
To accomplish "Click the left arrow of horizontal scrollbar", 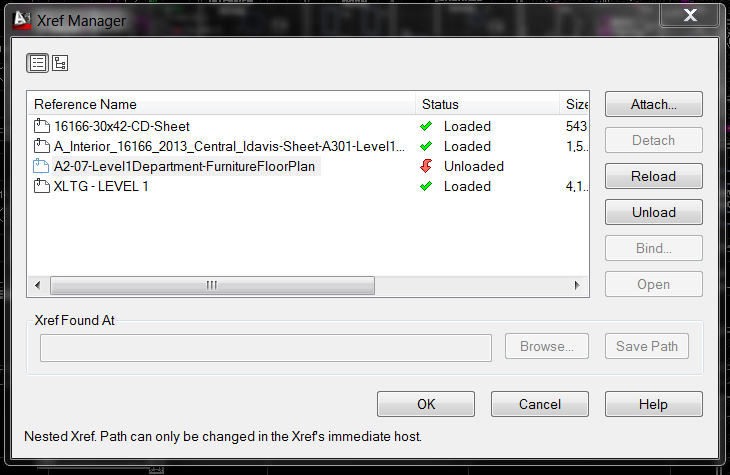I will click(38, 285).
